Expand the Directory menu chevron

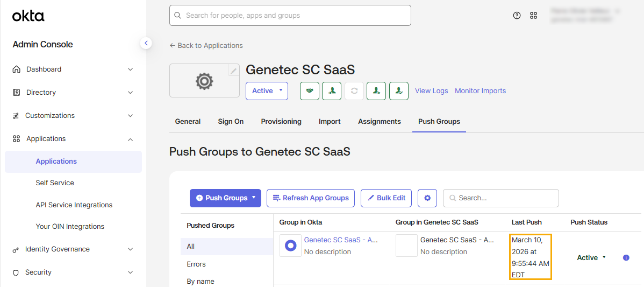pos(130,93)
